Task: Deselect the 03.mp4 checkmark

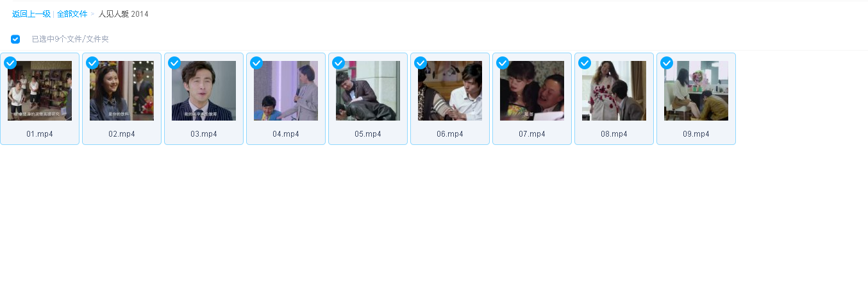Action: 174,63
